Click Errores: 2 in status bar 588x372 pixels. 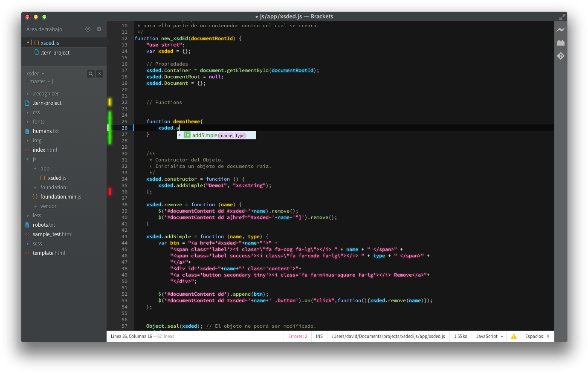298,336
